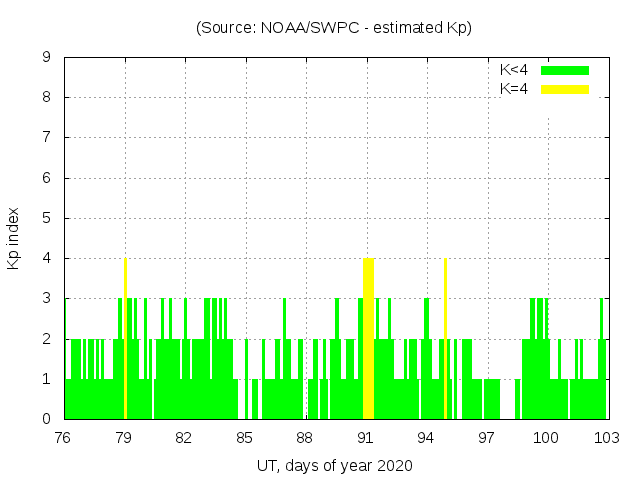The height and width of the screenshot is (480, 640).
Task: Click the y-axis tick label 4
Action: [x=47, y=259]
